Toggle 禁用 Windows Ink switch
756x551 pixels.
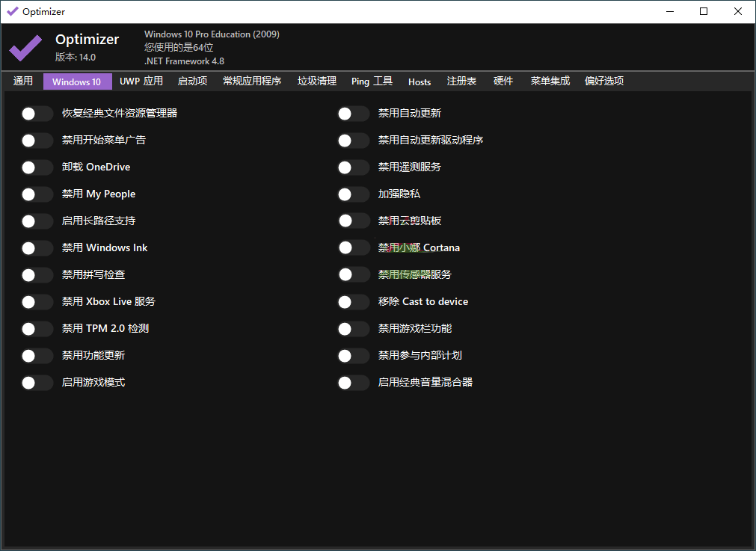[37, 248]
